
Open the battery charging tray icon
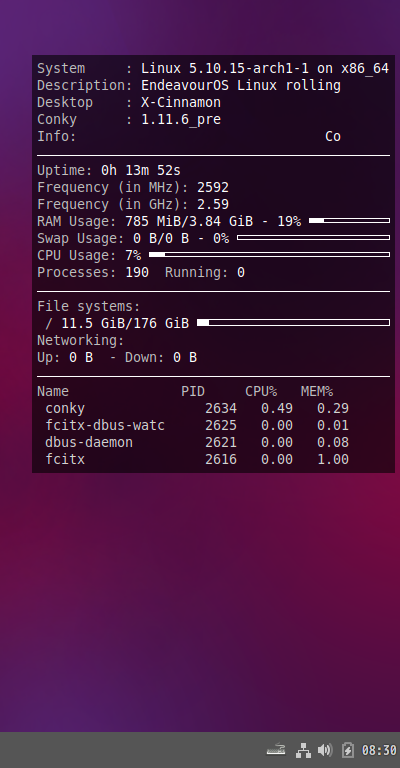point(348,750)
